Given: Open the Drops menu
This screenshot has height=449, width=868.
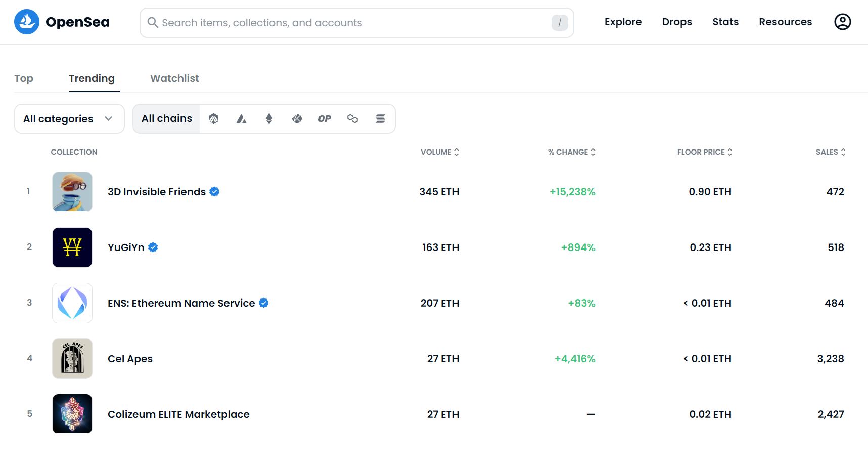Looking at the screenshot, I should [x=677, y=22].
